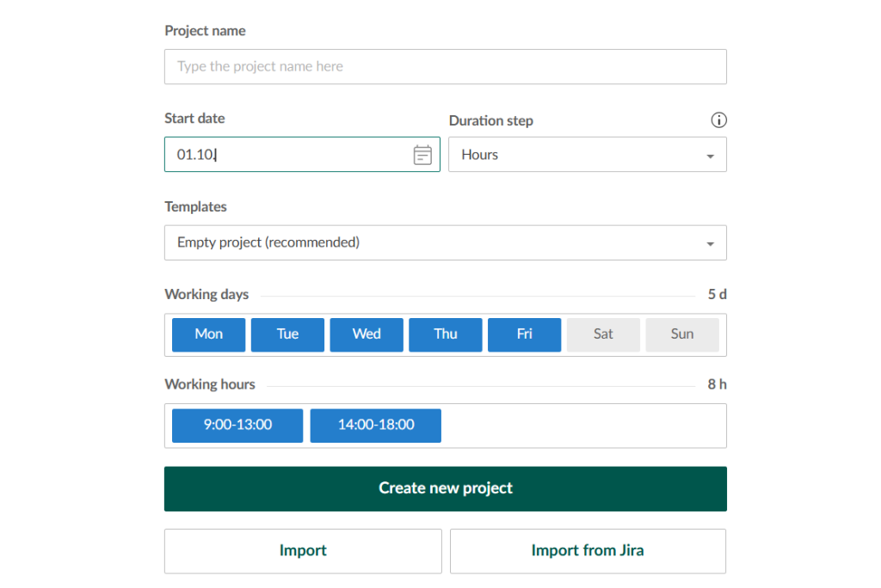Toggle the 9:00-13:00 working hours block

click(237, 425)
